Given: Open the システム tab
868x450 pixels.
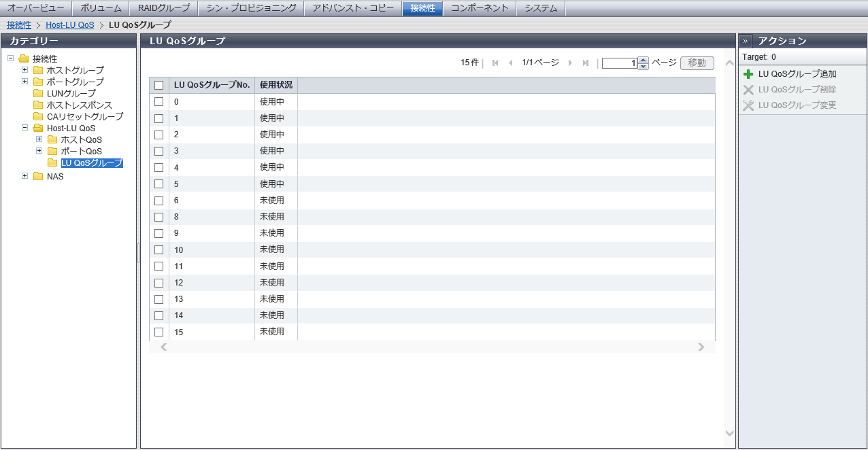Looking at the screenshot, I should [x=541, y=8].
